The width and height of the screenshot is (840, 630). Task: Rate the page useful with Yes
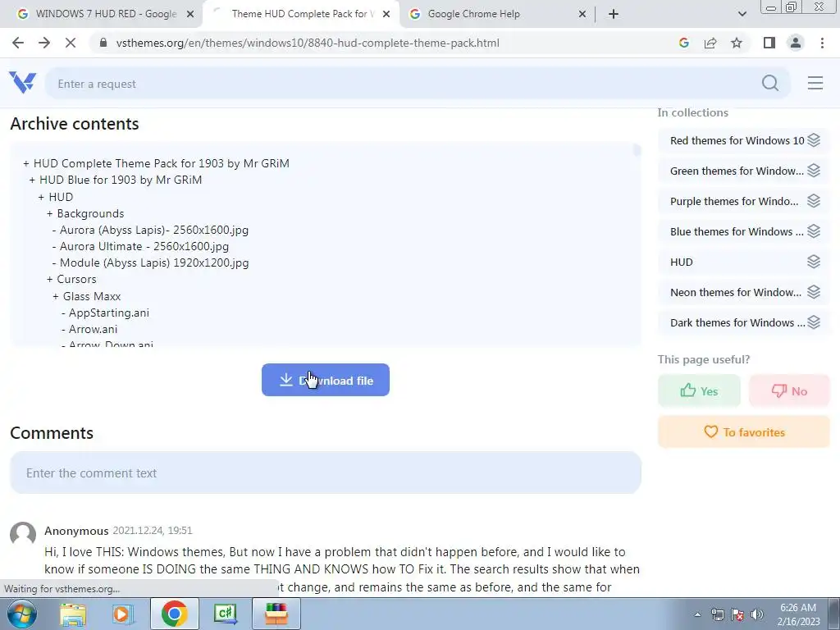coord(699,391)
